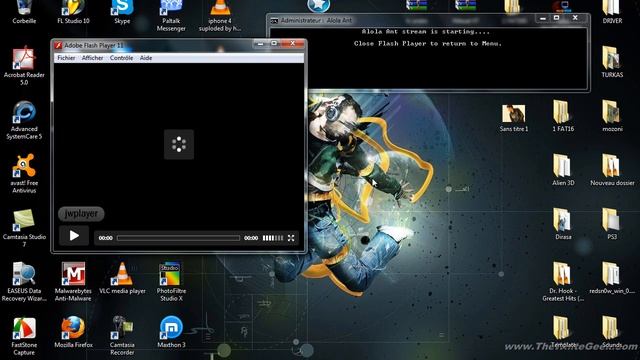Open the DRIVER folder
Image resolution: width=640 pixels, height=360 pixels.
click(x=612, y=12)
